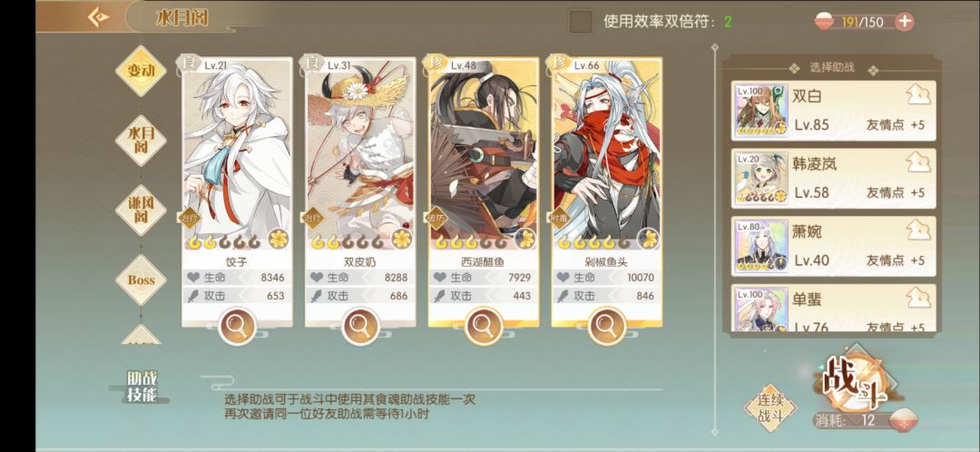Start battle with the 战斗 button
The width and height of the screenshot is (980, 452).
click(855, 381)
